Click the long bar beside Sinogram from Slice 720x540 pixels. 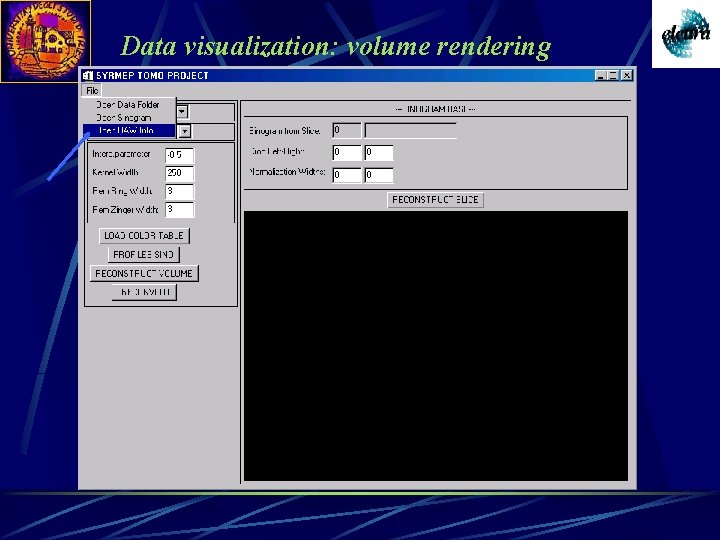point(411,130)
